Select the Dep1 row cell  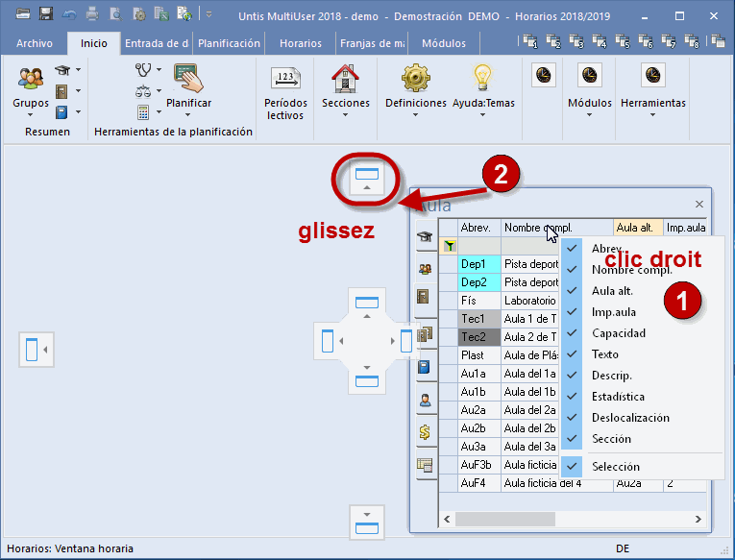[478, 263]
